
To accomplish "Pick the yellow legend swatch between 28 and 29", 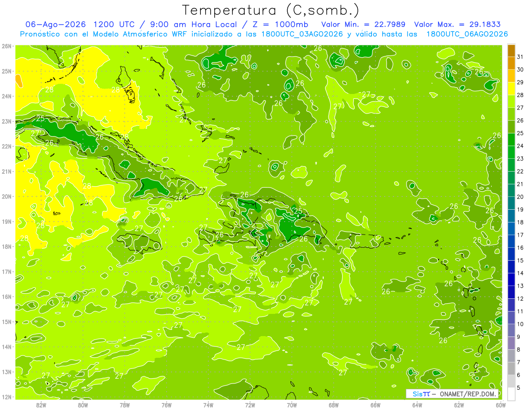I will tap(511, 89).
